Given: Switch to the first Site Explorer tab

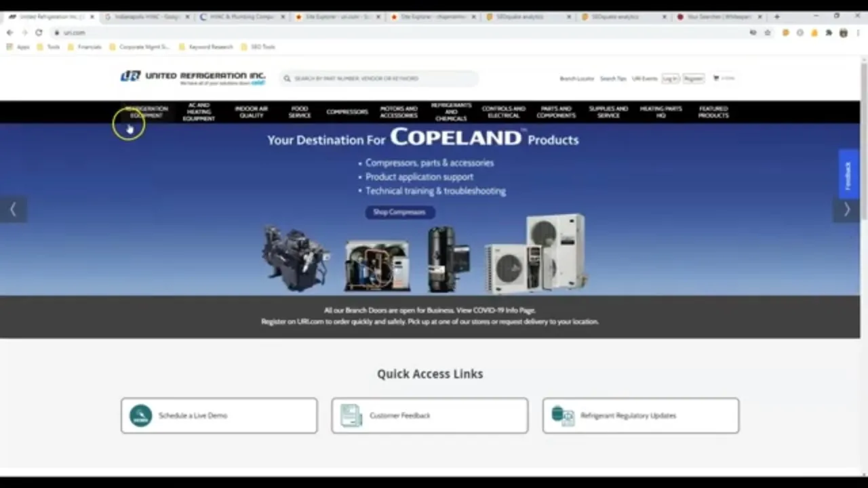Looking at the screenshot, I should click(338, 16).
